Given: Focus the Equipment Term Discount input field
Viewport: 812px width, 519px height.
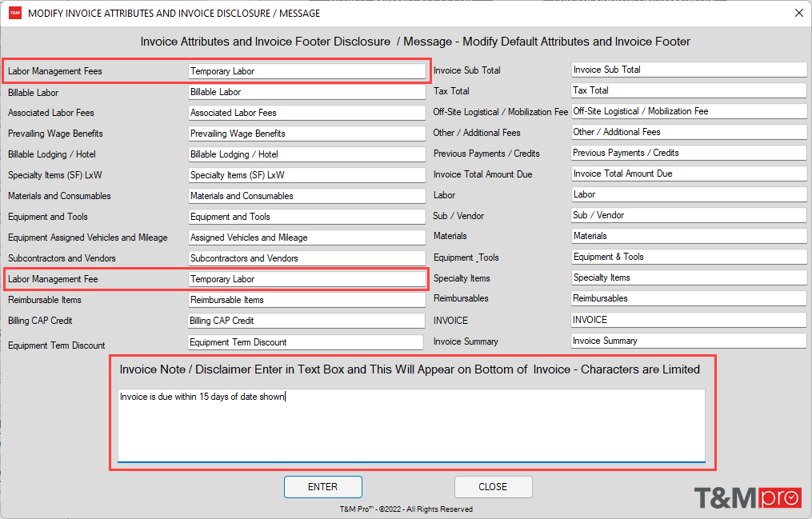Looking at the screenshot, I should click(306, 342).
